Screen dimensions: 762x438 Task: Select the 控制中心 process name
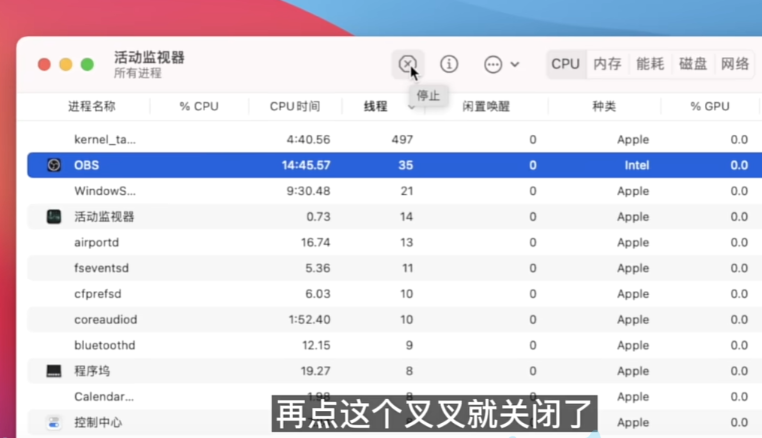(x=98, y=423)
